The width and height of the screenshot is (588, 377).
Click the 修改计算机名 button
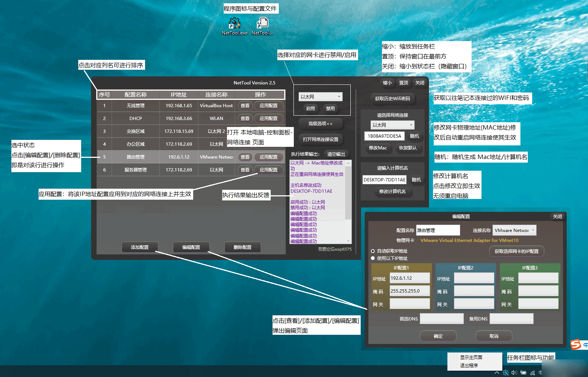point(392,192)
